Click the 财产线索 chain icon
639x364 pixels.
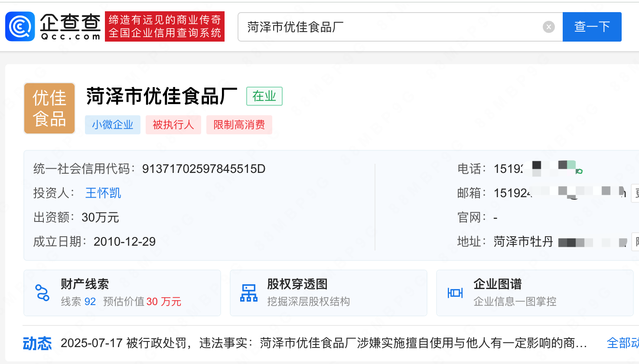[x=42, y=293]
